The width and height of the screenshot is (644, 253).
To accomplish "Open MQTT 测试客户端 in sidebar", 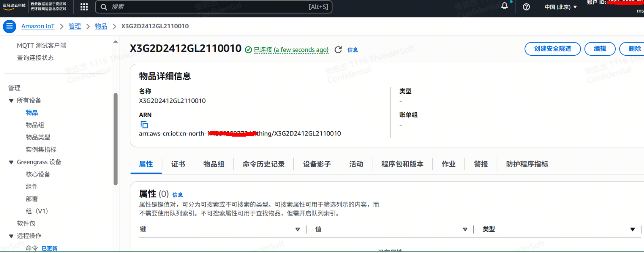I will coord(42,46).
